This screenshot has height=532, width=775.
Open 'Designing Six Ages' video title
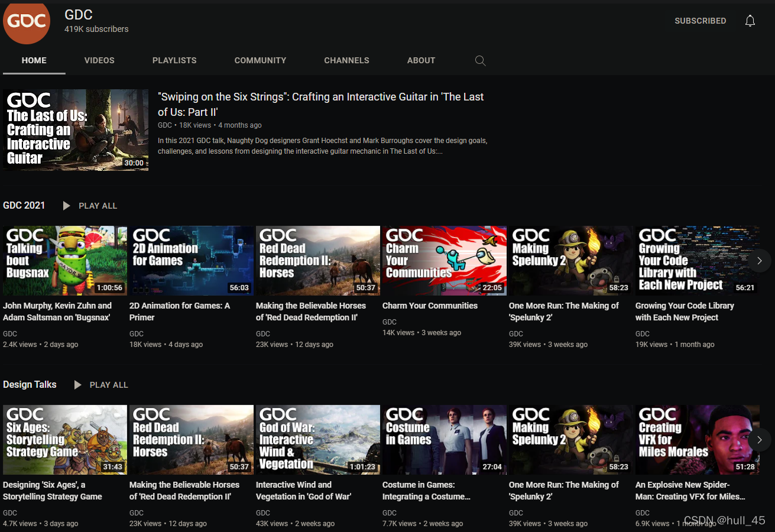click(x=53, y=491)
